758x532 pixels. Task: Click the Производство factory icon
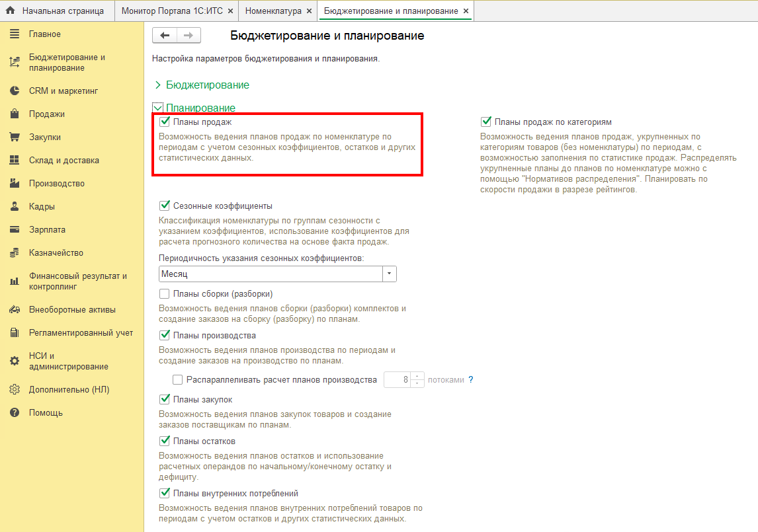[15, 183]
